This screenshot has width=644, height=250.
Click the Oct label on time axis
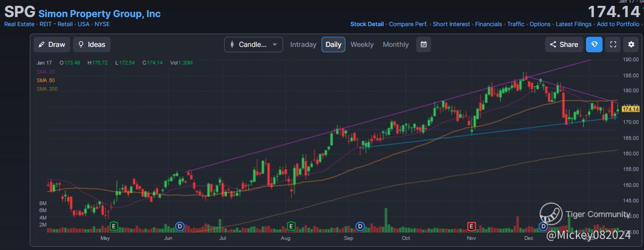coord(406,238)
